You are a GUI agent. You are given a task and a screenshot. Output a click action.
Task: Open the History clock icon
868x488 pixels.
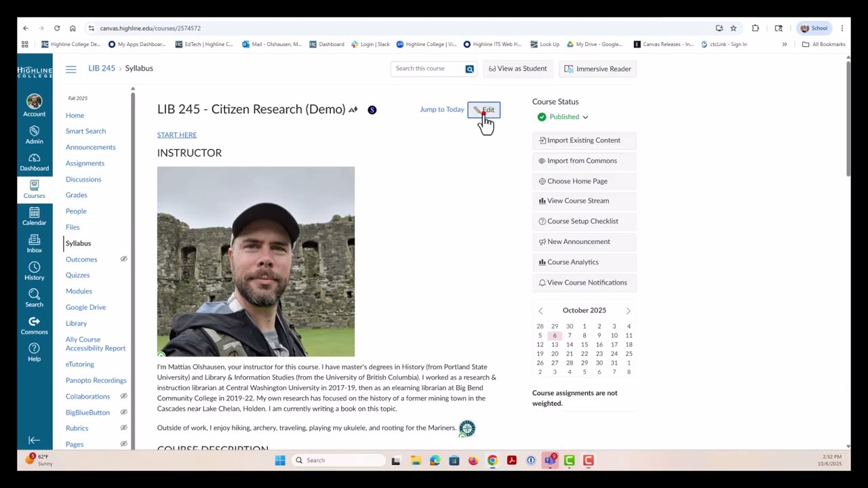point(35,271)
